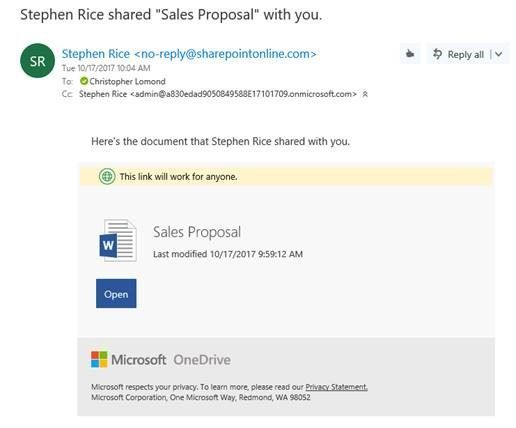Viewport: 516px width, 428px height.
Task: Click the sender name Stephen Rice no-reply address
Action: pyautogui.click(x=189, y=54)
